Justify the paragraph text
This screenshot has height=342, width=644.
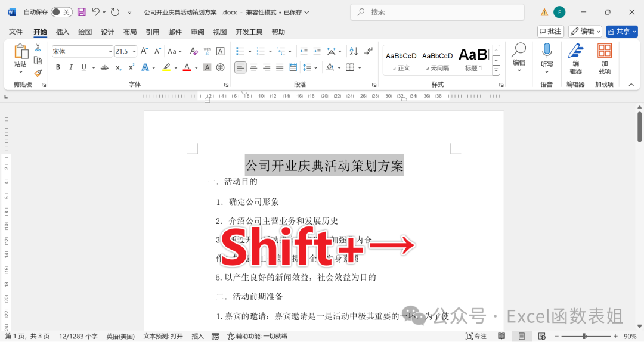(280, 67)
